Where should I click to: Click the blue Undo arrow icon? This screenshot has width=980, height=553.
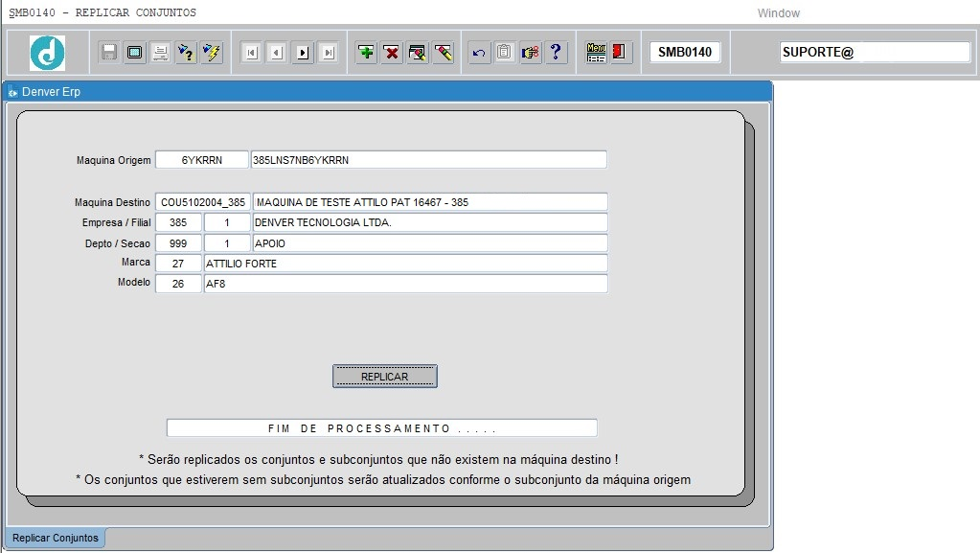click(479, 53)
